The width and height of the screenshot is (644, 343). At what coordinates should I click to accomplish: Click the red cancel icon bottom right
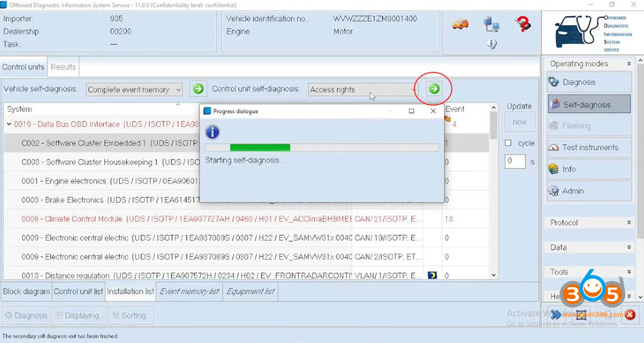[629, 315]
